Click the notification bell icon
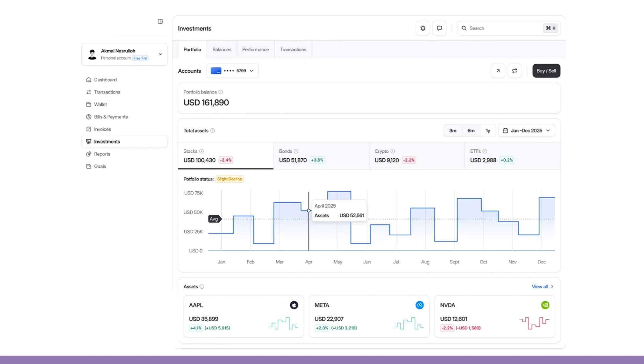Image resolution: width=644 pixels, height=364 pixels. click(423, 28)
